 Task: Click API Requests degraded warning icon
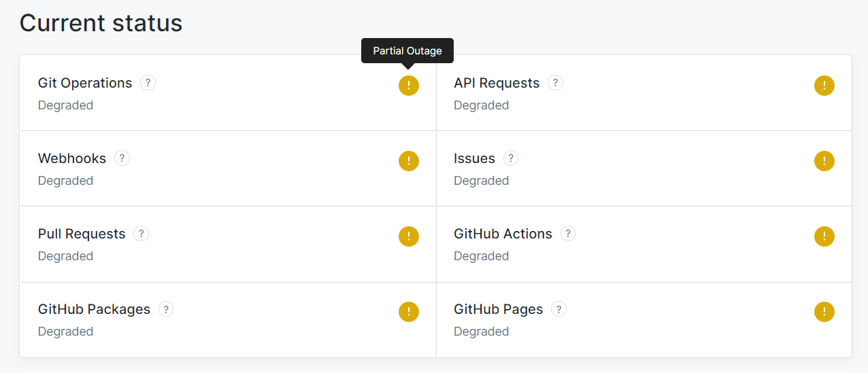[824, 86]
